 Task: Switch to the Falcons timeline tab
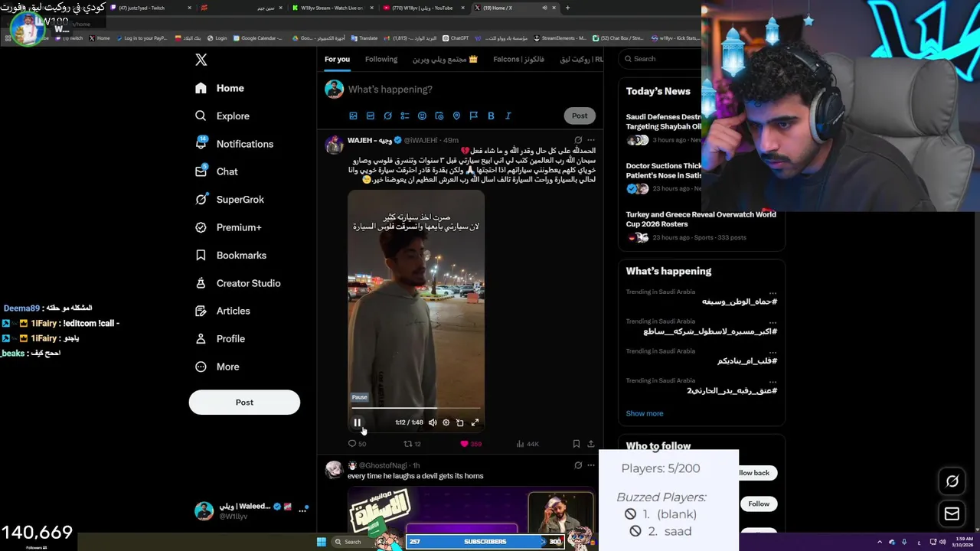(x=518, y=59)
